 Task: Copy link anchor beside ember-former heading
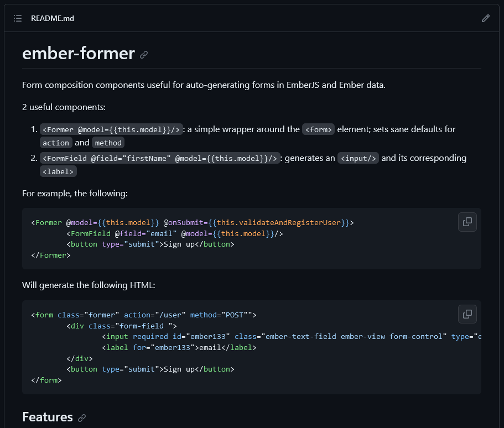[144, 55]
